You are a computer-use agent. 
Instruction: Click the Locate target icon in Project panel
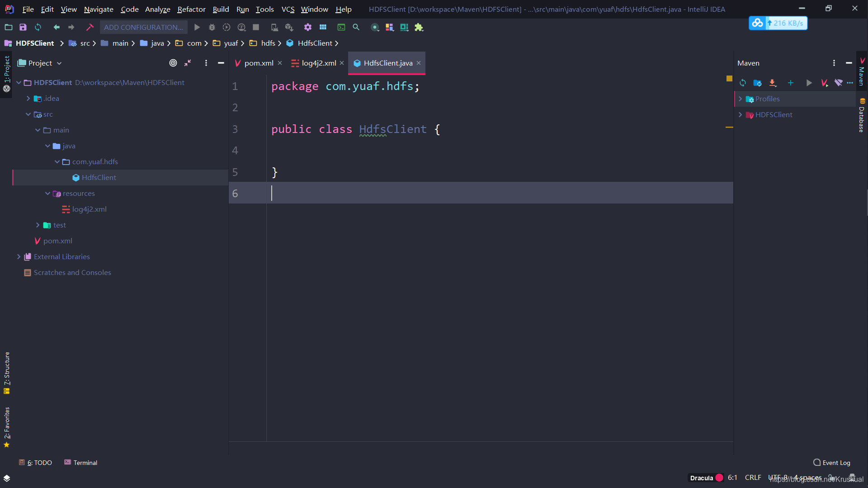173,63
